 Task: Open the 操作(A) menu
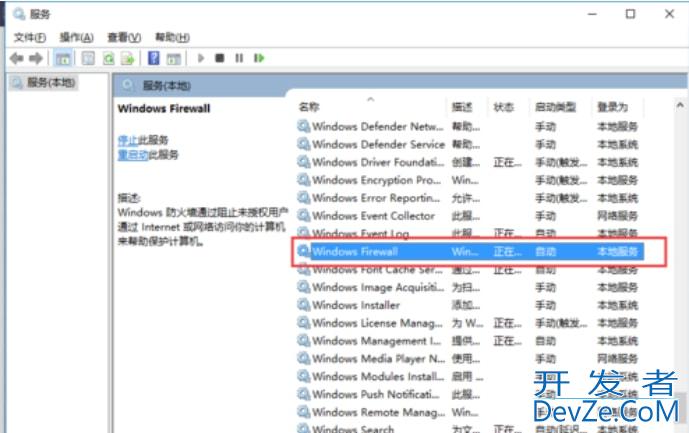pos(76,37)
